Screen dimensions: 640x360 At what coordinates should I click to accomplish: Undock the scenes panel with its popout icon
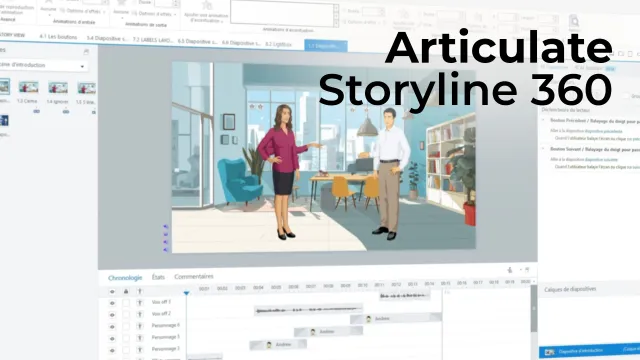point(86,52)
